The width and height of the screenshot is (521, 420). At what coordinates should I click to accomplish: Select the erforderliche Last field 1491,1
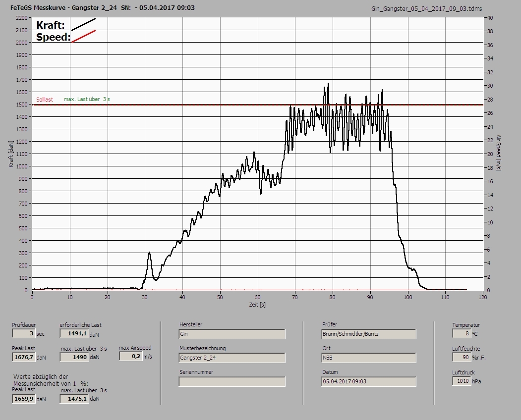point(74,333)
